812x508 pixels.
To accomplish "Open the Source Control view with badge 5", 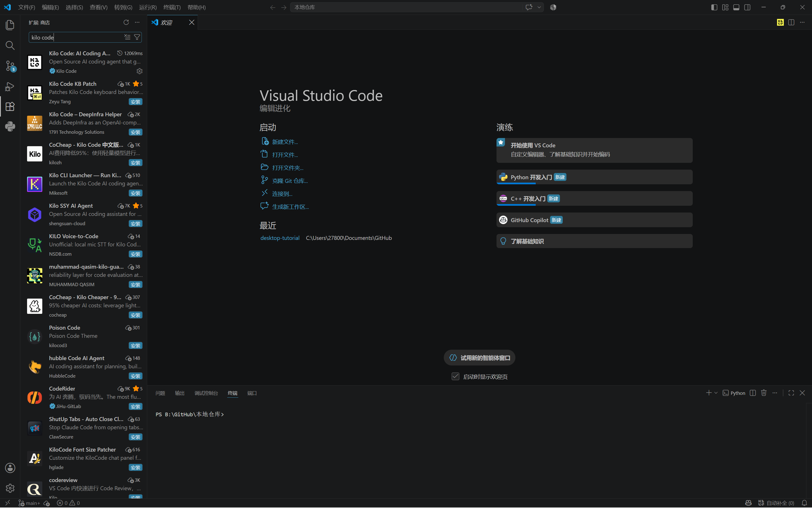I will click(10, 66).
